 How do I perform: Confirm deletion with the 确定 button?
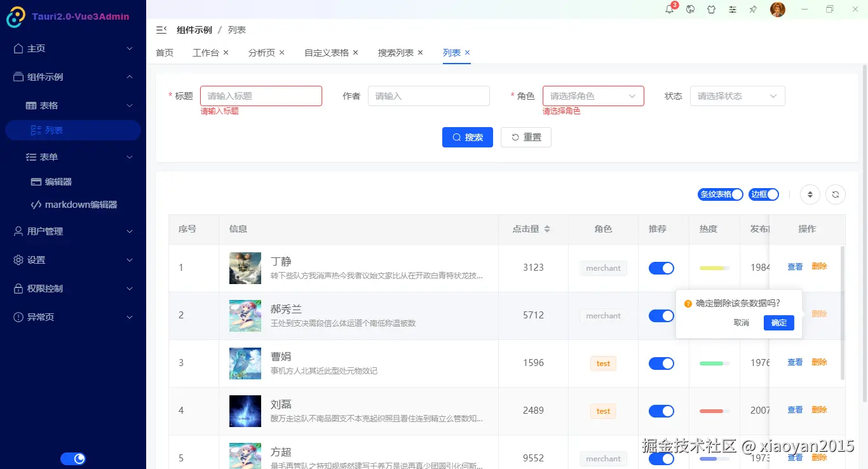tap(779, 323)
